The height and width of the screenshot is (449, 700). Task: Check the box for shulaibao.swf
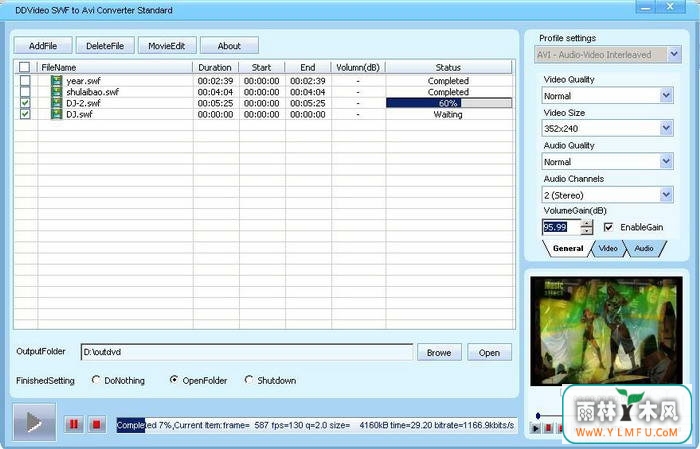coord(25,92)
